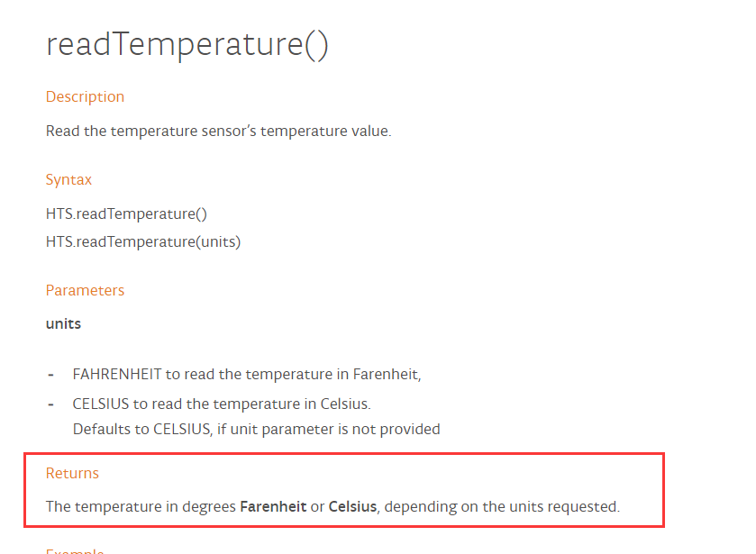Click the dash bullet before FAHRENHEIT
This screenshot has height=554, width=756.
pyautogui.click(x=50, y=375)
